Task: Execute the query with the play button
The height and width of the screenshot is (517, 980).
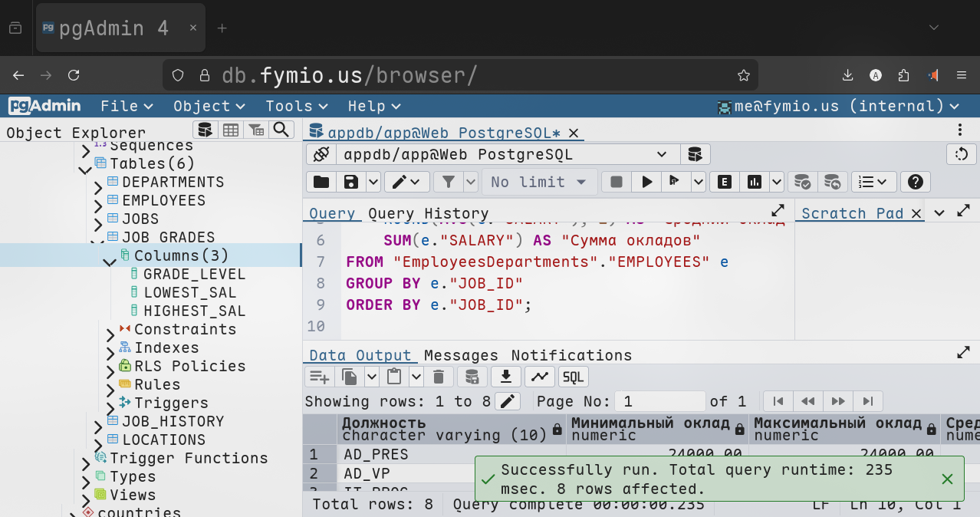Action: 647,182
